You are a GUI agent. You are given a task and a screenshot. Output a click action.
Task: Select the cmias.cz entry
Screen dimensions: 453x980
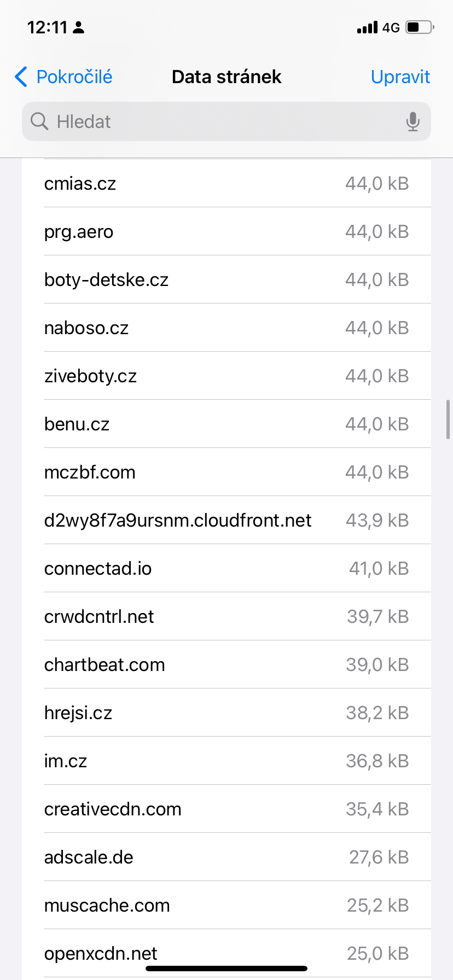[226, 184]
